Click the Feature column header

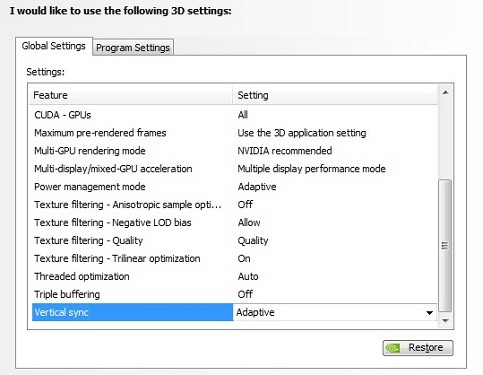point(130,95)
